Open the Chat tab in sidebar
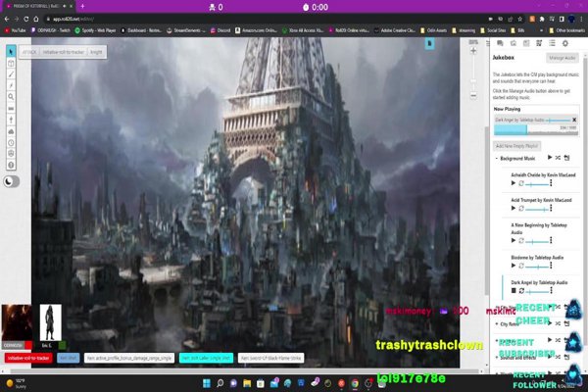588x392 pixels. coord(500,43)
